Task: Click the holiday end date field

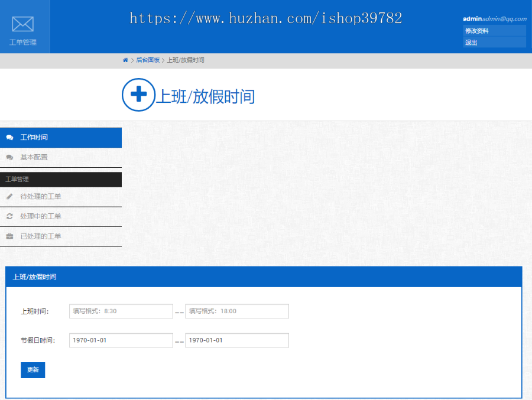Action: point(237,340)
